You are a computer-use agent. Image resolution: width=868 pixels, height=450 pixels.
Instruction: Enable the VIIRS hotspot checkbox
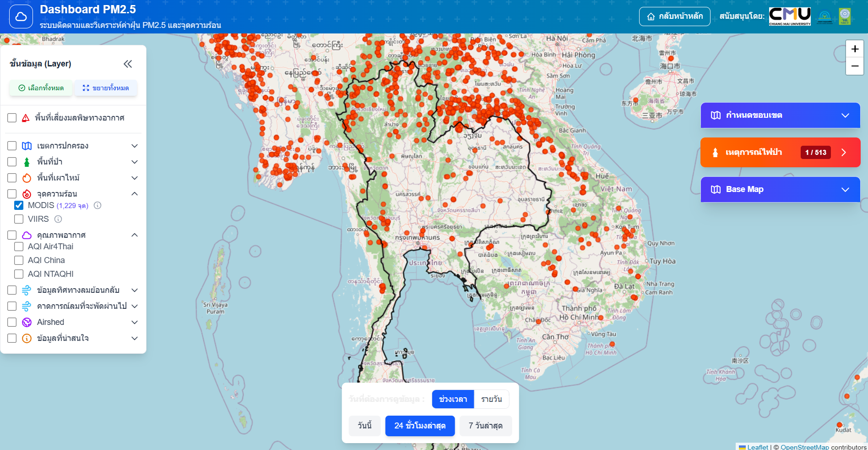19,219
